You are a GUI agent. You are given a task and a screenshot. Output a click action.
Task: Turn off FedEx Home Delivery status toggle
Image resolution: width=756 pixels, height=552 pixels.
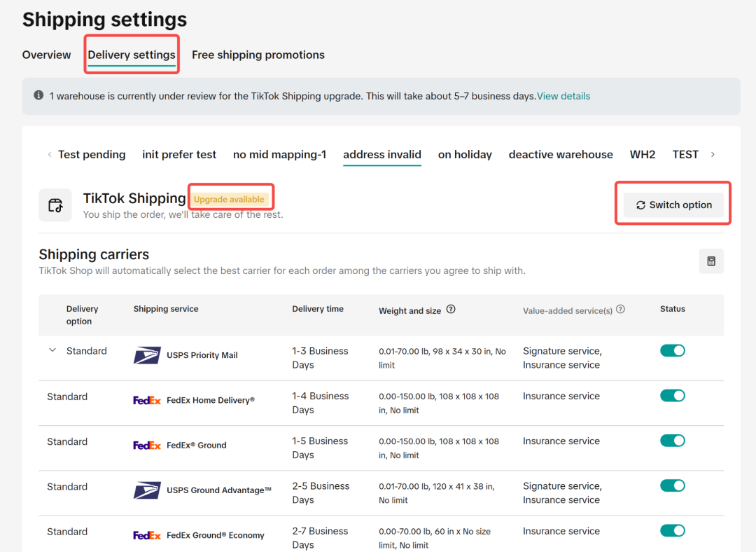[673, 396]
